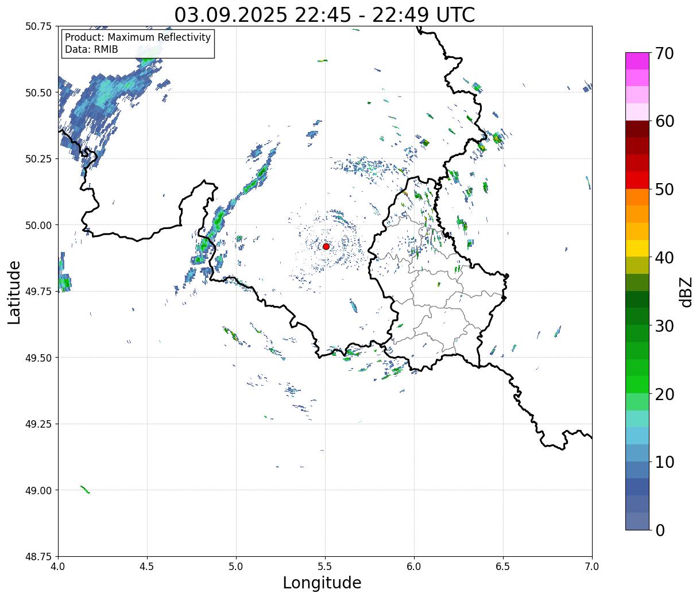
Task: Click latitude tick label 50.75
Action: click(38, 26)
